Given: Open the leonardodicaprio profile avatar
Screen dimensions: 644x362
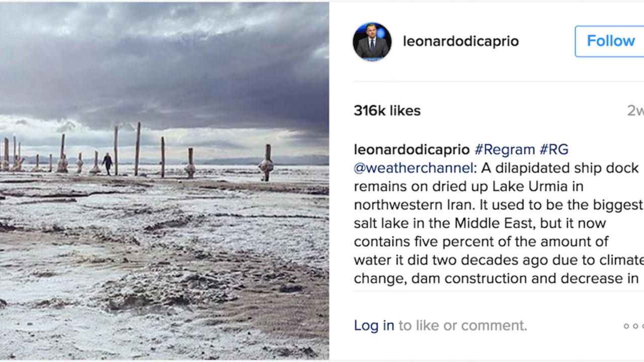Looking at the screenshot, I should 372,42.
